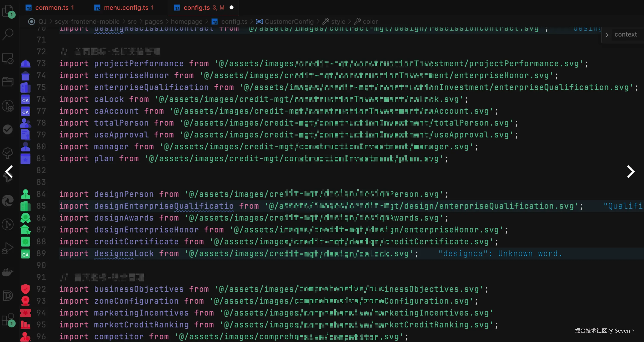Switch to the menu.config.ts tab
This screenshot has height=342, width=644.
pyautogui.click(x=126, y=7)
